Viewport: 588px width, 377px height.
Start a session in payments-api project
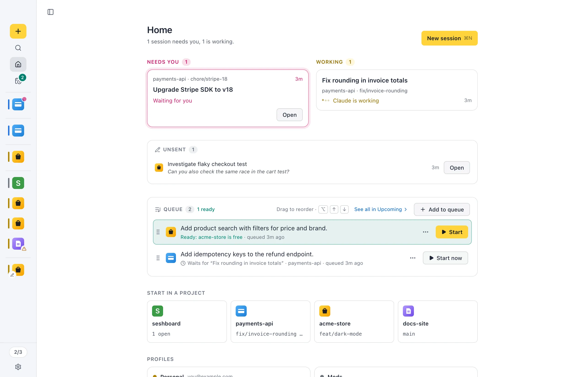click(270, 321)
